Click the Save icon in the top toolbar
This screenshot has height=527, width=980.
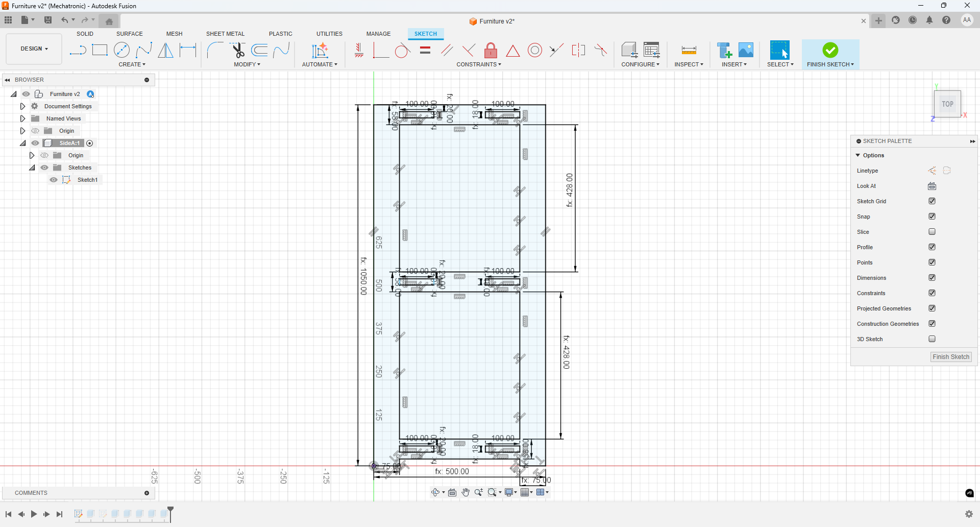click(48, 20)
